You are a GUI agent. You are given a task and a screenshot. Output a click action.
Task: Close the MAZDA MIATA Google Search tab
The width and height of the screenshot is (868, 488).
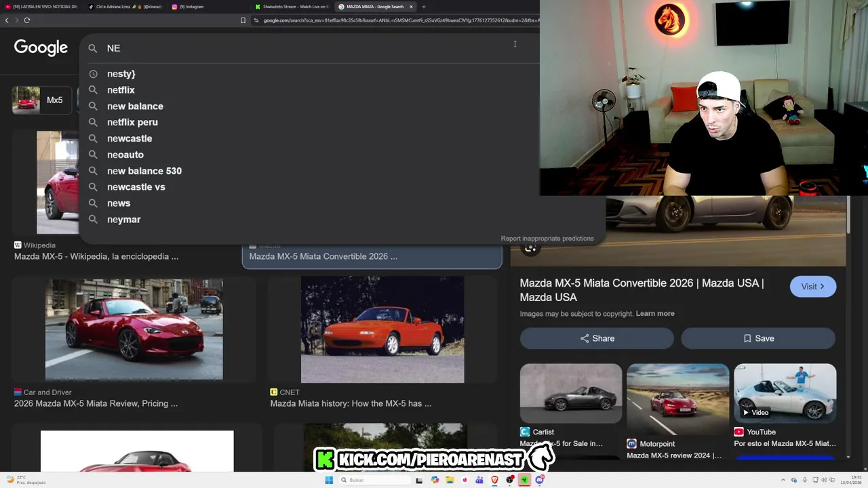pos(410,7)
